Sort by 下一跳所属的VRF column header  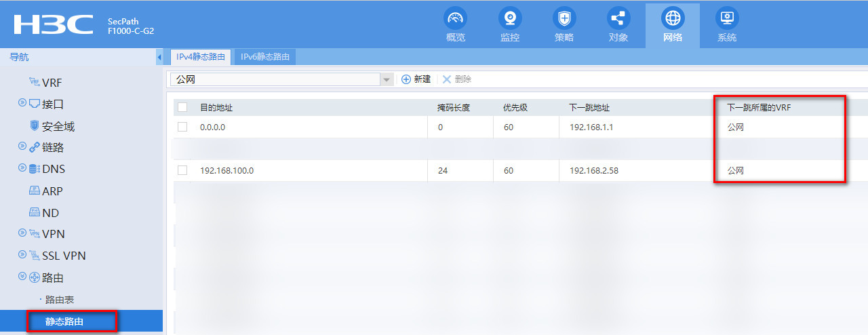tap(759, 108)
